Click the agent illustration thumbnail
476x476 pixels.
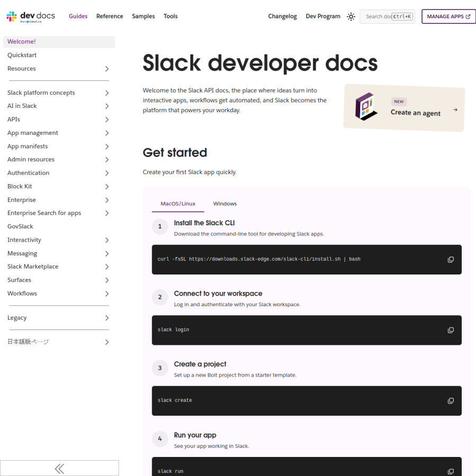coord(367,106)
